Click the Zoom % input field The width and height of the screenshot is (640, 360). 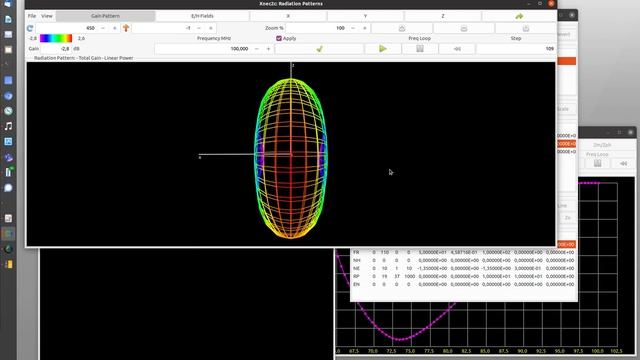(316, 28)
